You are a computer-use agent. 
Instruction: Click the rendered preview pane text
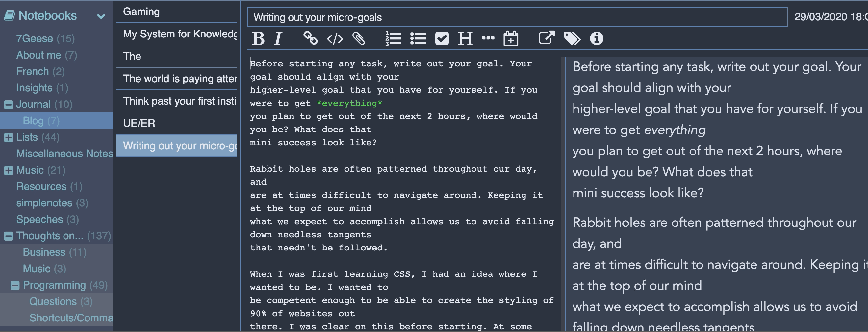[x=718, y=194]
